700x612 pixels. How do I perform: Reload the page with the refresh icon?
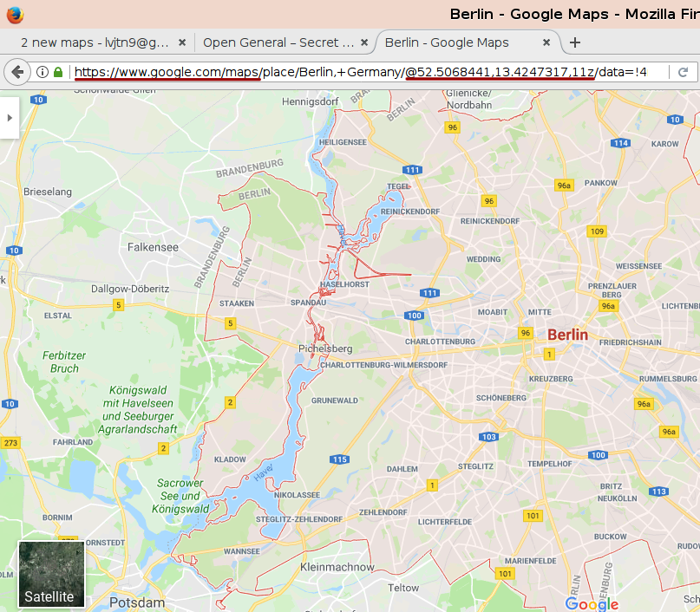[x=683, y=72]
